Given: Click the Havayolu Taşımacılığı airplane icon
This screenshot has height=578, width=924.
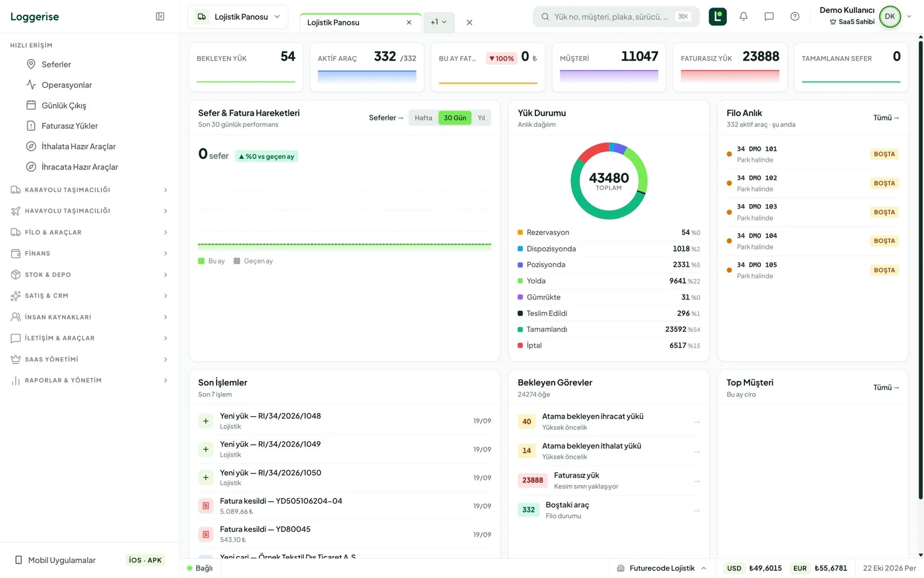Looking at the screenshot, I should [x=16, y=211].
